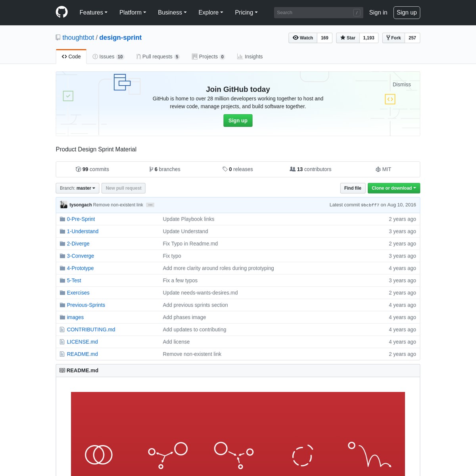
Task: Click stargazers count 1,193
Action: [369, 38]
